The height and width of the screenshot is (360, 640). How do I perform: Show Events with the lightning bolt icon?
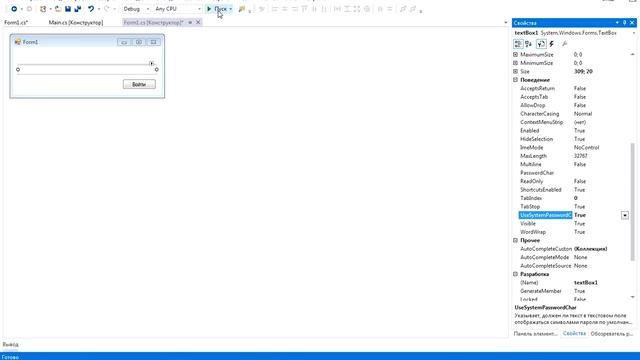(x=551, y=44)
